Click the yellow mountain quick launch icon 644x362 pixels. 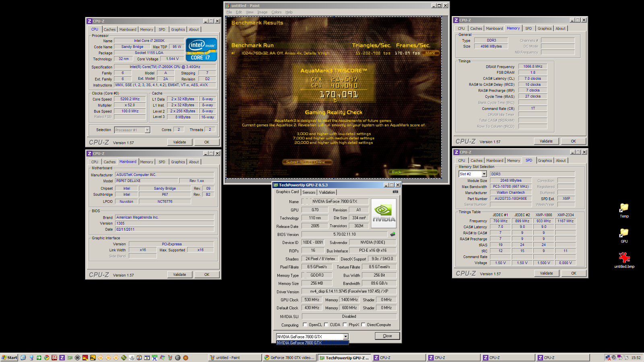click(93, 358)
